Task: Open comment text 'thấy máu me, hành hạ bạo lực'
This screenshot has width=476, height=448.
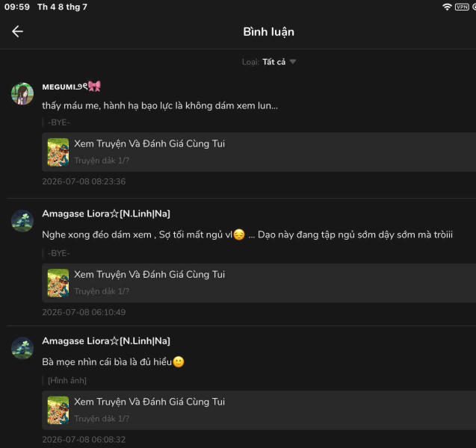Action: pyautogui.click(x=160, y=105)
